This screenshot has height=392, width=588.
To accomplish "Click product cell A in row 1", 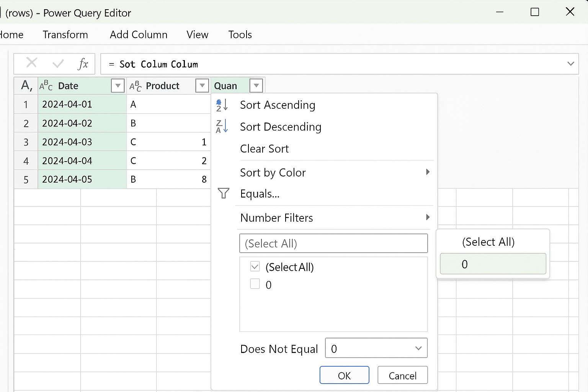I will 169,104.
